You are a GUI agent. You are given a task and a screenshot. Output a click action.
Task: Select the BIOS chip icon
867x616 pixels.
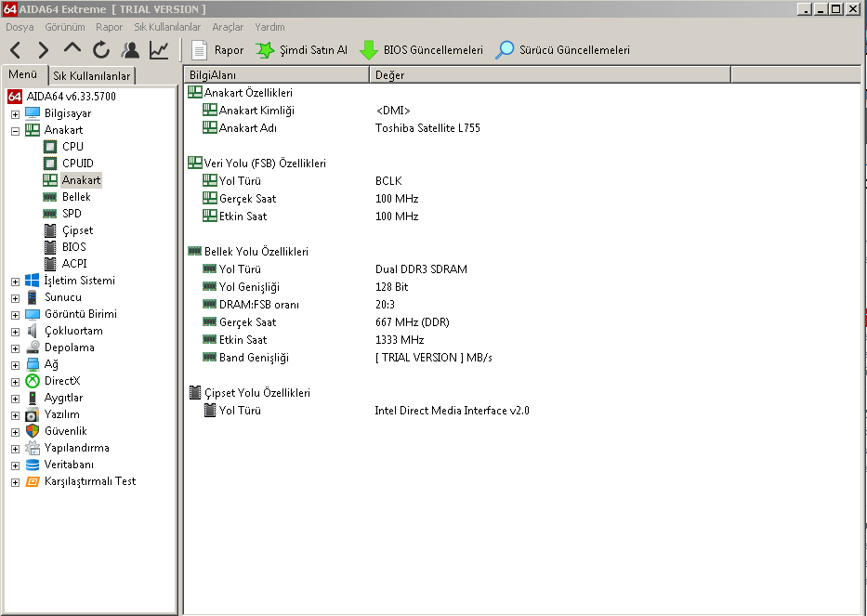click(50, 246)
